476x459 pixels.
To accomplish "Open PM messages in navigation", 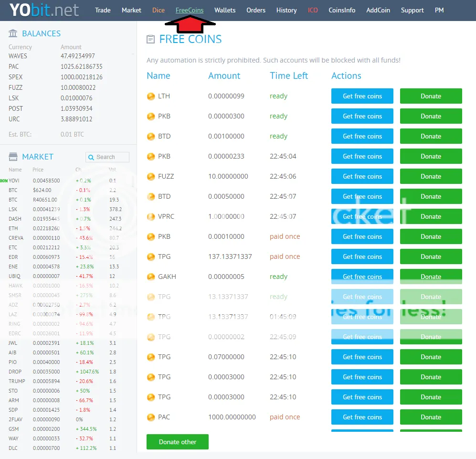I will 439,10.
